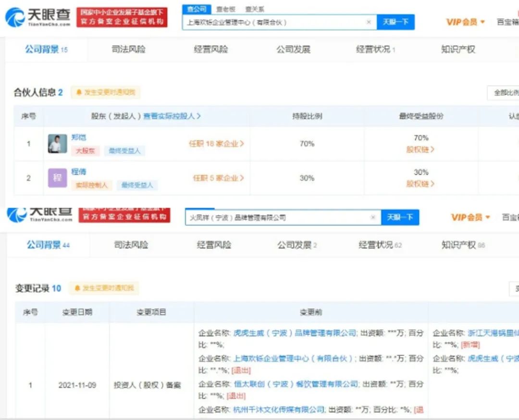This screenshot has height=420, width=519.
Task: Open the 杭州千沐文化传媒有限公司 link
Action: click(278, 409)
